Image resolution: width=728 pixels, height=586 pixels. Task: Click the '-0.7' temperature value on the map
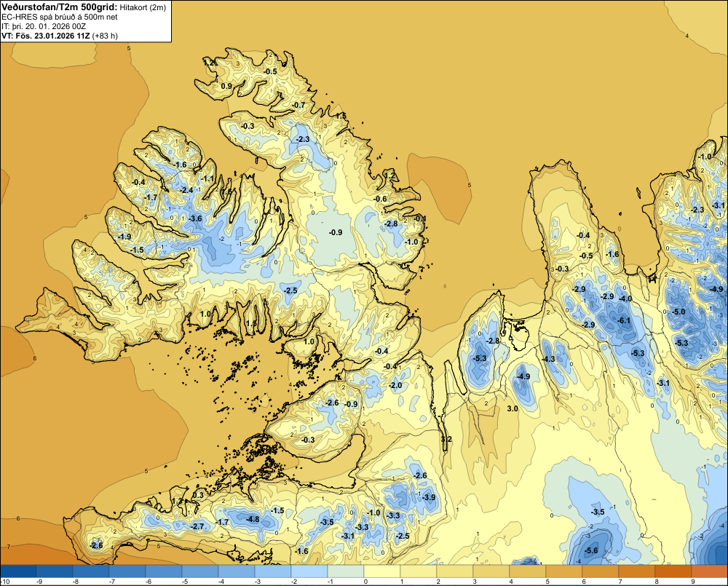298,105
